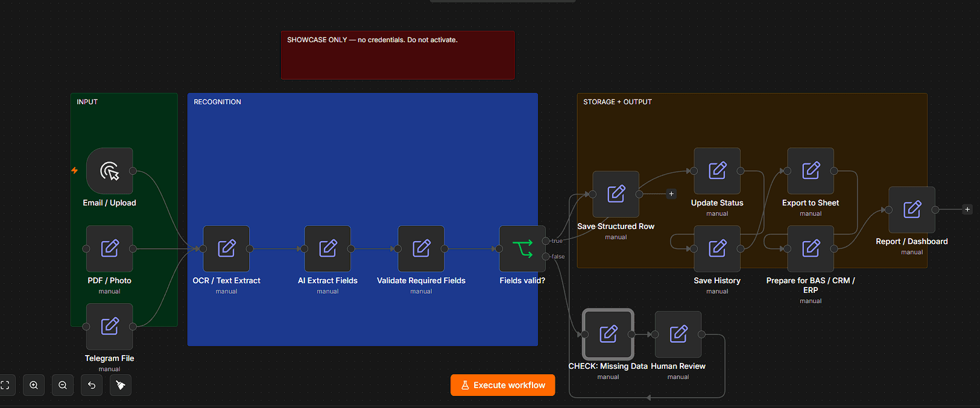Open the Export to Sheet node
980x408 pixels.
click(x=811, y=171)
